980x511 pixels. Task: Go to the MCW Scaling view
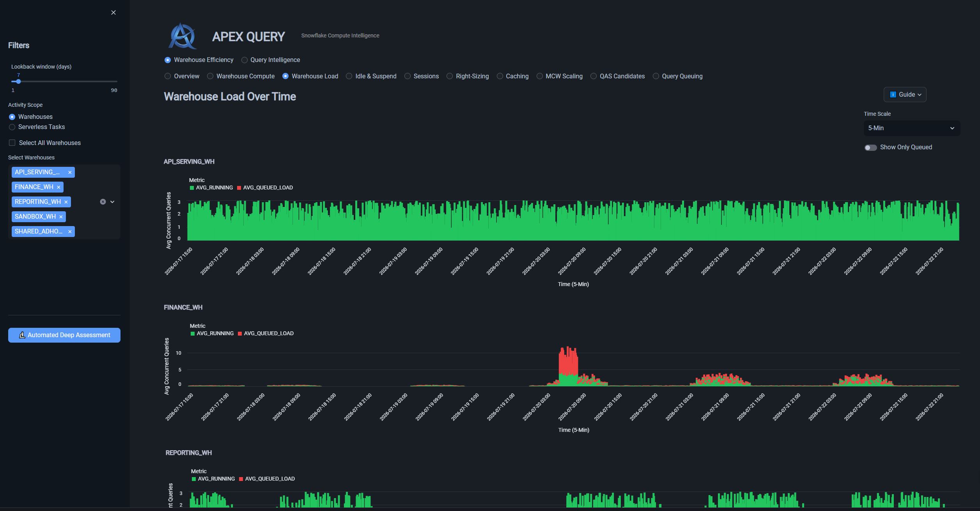coord(559,76)
